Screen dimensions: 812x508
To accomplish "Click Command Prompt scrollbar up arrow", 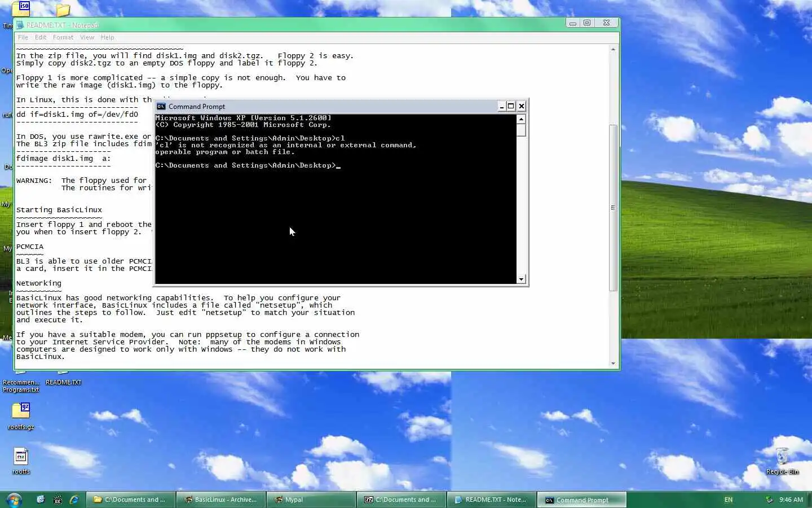I will click(x=521, y=119).
